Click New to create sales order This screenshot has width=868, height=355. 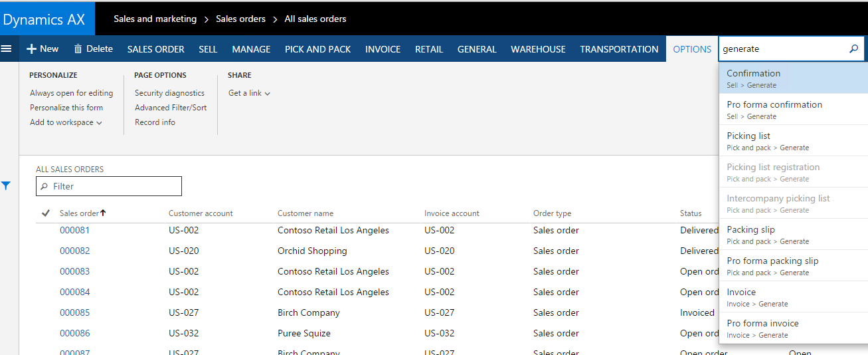43,49
